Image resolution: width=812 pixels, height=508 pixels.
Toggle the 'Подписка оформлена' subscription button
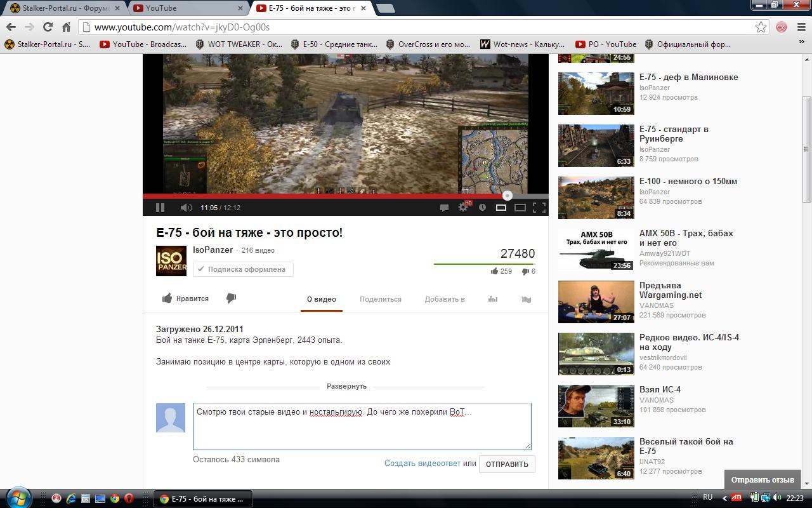click(x=243, y=269)
